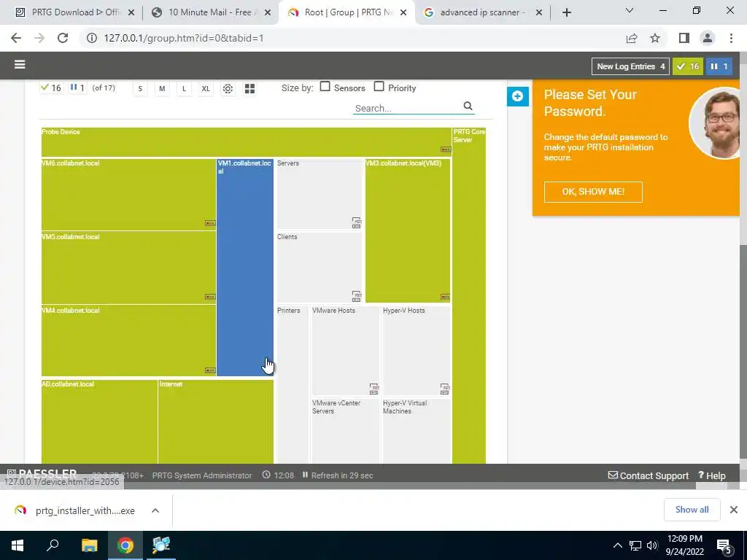This screenshot has height=560, width=747.
Task: Click group icon in Hyper-V Hosts tile
Action: pos(444,389)
